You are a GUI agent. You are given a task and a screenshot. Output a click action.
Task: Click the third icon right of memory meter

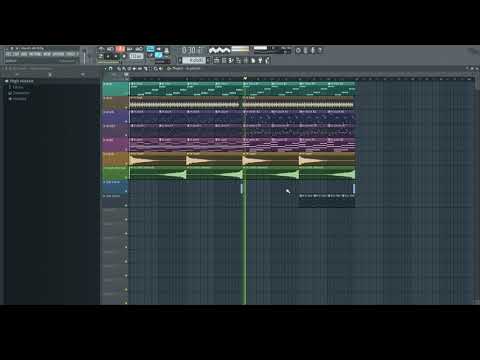click(x=312, y=50)
